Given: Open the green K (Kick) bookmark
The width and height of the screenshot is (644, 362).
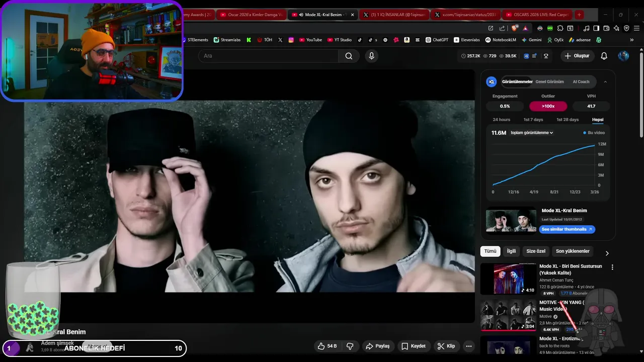Looking at the screenshot, I should (x=249, y=40).
